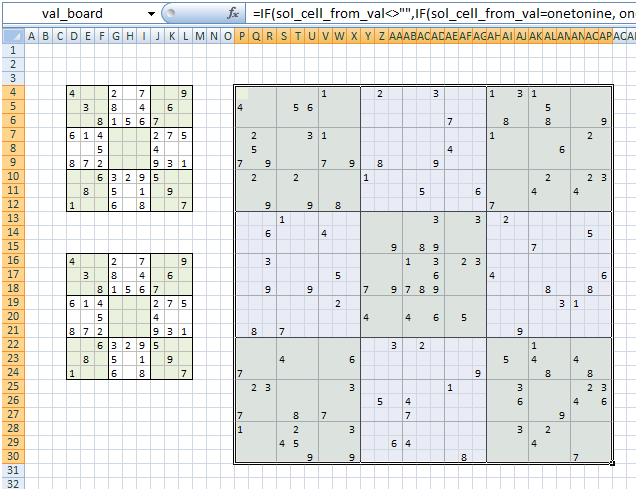This screenshot has width=638, height=491.
Task: Select highlighted row 4 header
Action: 13,92
